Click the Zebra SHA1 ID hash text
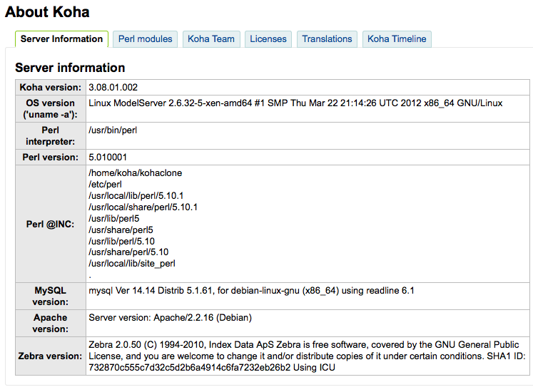The image size is (533, 392). [190, 368]
